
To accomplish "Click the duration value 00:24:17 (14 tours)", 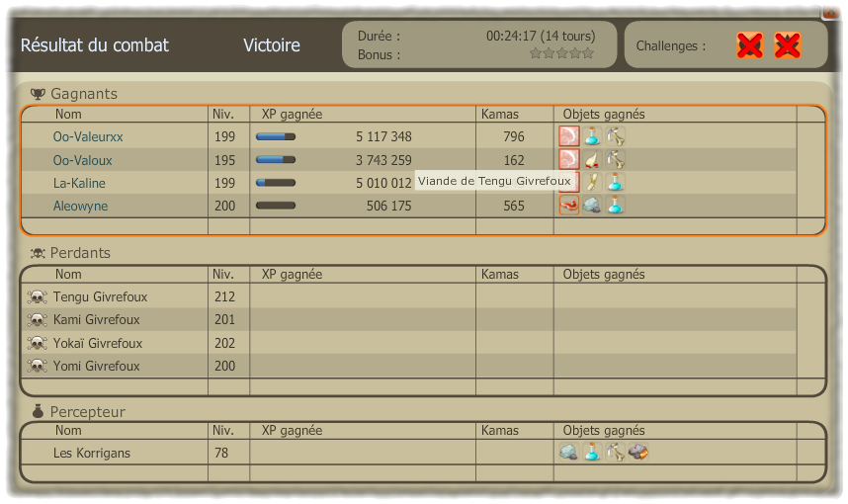I will tap(541, 37).
